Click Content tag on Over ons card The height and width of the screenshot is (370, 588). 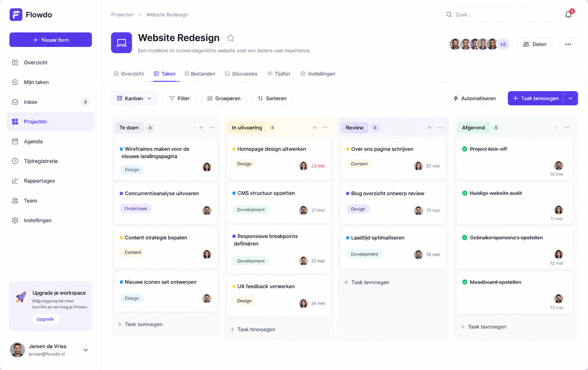359,164
